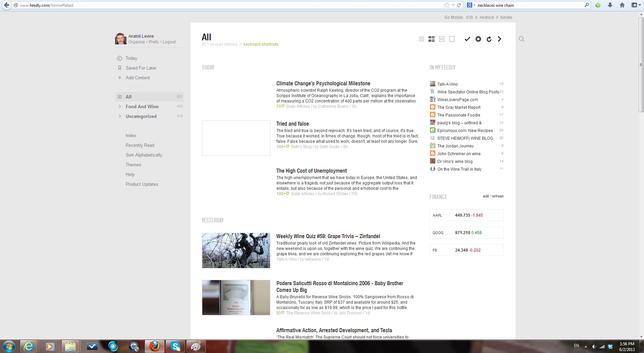Mark all as read with checkmark icon

[467, 39]
